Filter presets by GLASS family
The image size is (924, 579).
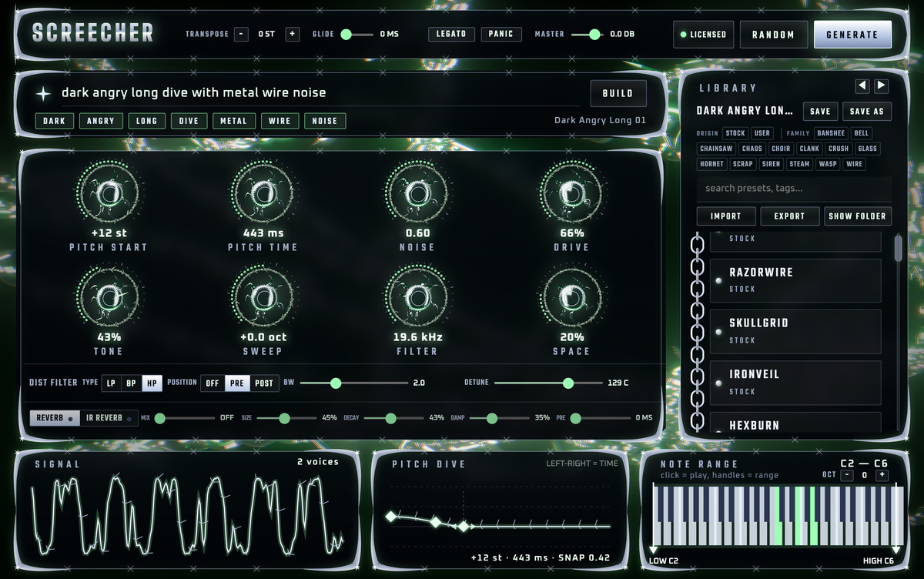tap(867, 149)
